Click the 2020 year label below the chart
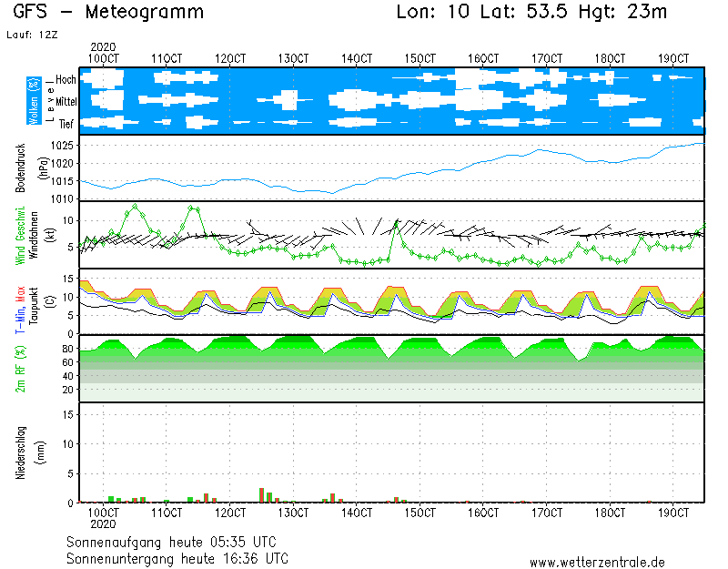 click(x=103, y=524)
